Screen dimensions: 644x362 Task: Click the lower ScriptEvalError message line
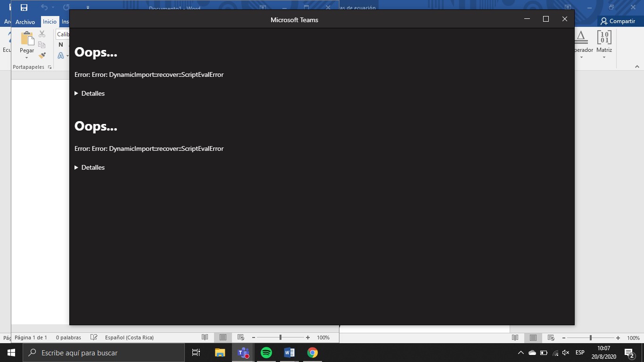149,148
